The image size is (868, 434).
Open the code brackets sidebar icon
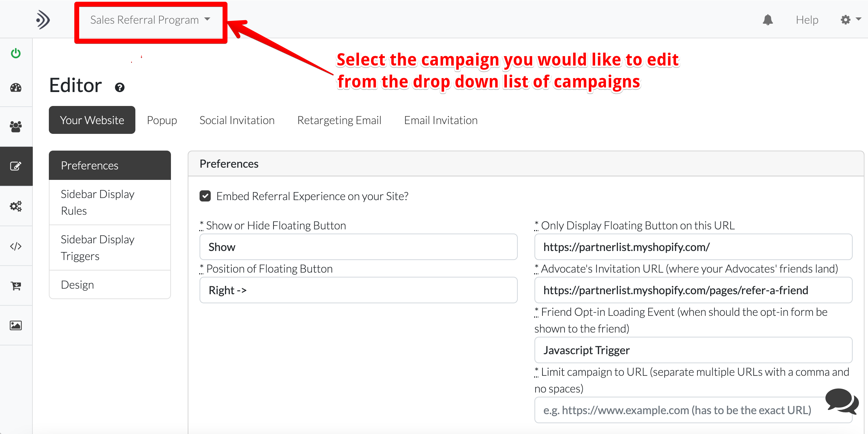click(x=16, y=246)
